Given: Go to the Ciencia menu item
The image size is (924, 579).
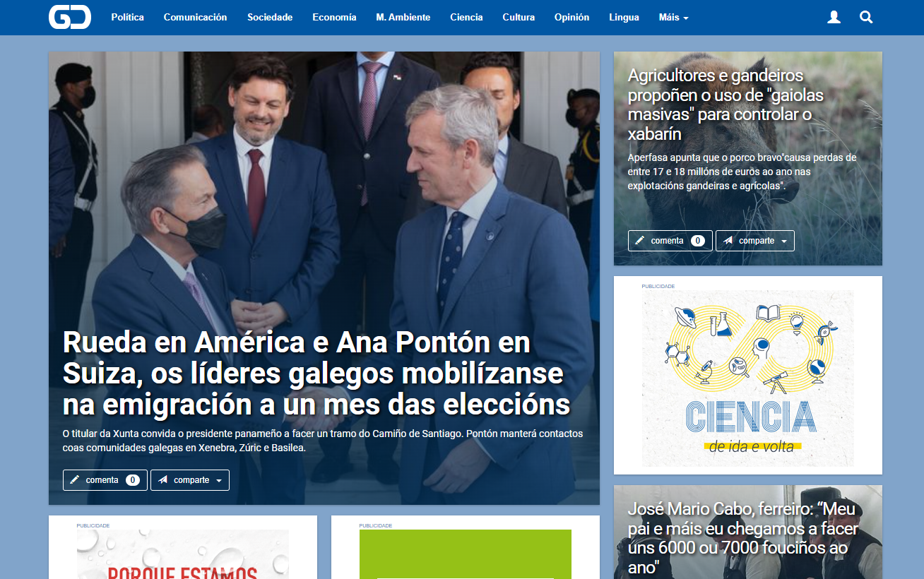Looking at the screenshot, I should pyautogui.click(x=466, y=18).
